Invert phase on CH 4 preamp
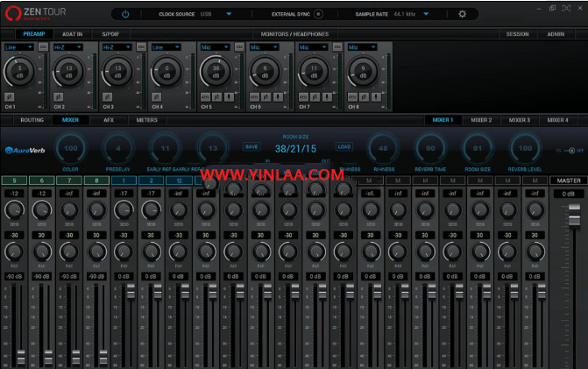Viewport: 588px width, 369px height. (156, 97)
